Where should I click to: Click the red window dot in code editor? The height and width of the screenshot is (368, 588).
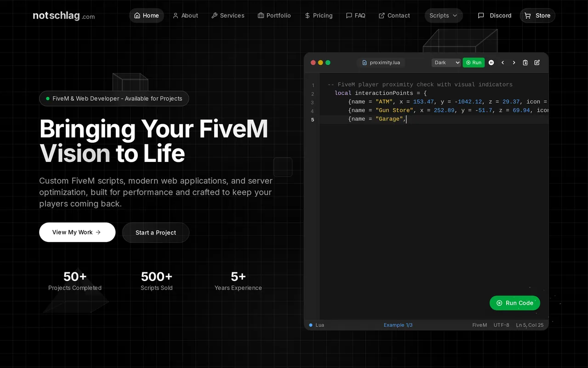coord(313,63)
